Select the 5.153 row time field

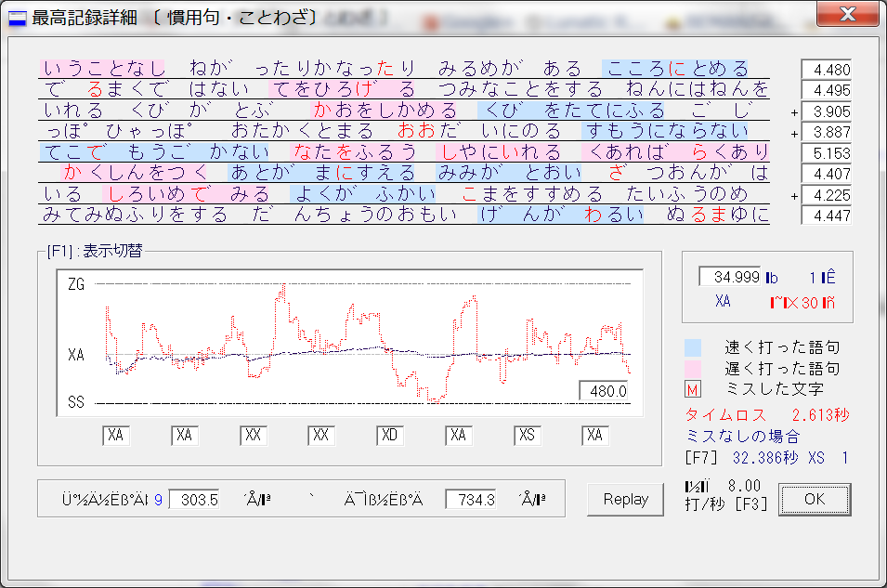pos(826,152)
